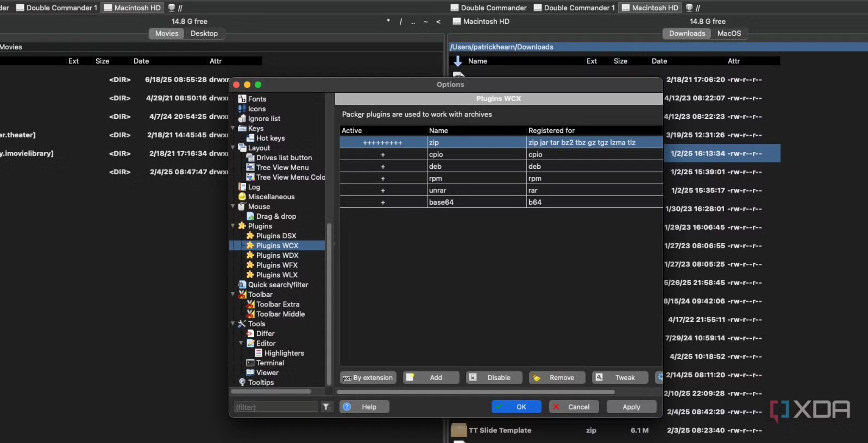This screenshot has width=868, height=443.
Task: Click the By extension button
Action: (368, 378)
